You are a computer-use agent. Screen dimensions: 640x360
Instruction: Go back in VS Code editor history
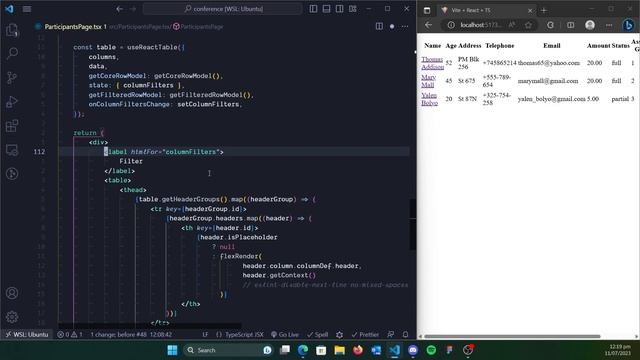tap(119, 9)
